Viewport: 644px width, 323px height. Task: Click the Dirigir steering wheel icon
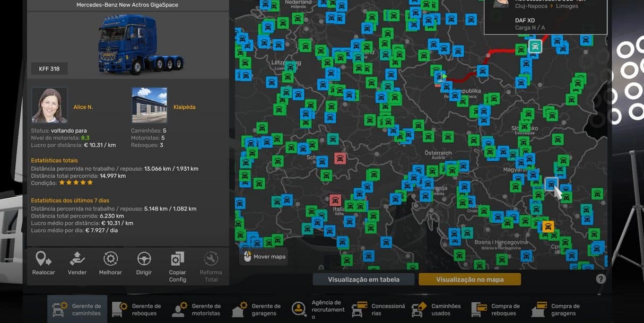(144, 259)
